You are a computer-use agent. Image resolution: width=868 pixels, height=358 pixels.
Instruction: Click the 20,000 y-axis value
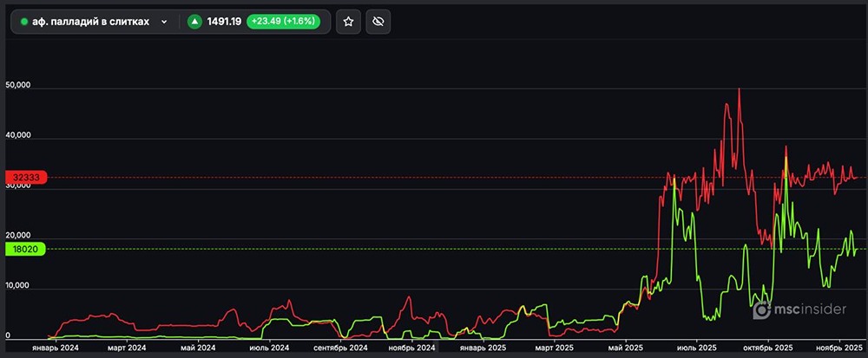(17, 236)
